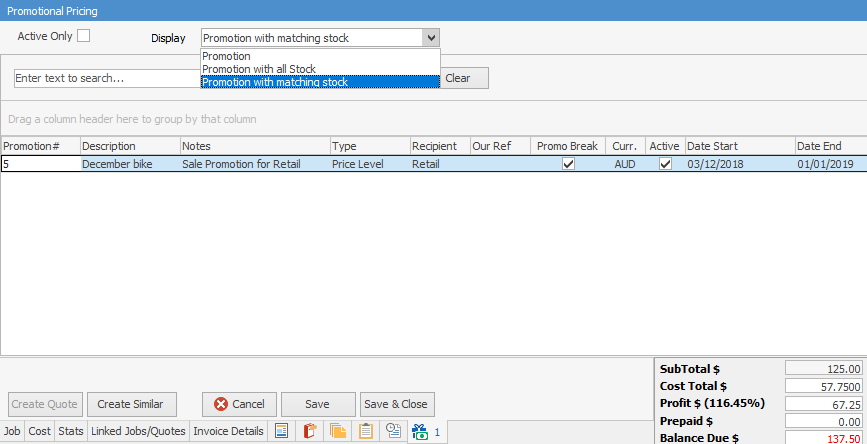Toggle the Active Only checkbox
Image resolution: width=867 pixels, height=444 pixels.
pyautogui.click(x=83, y=36)
